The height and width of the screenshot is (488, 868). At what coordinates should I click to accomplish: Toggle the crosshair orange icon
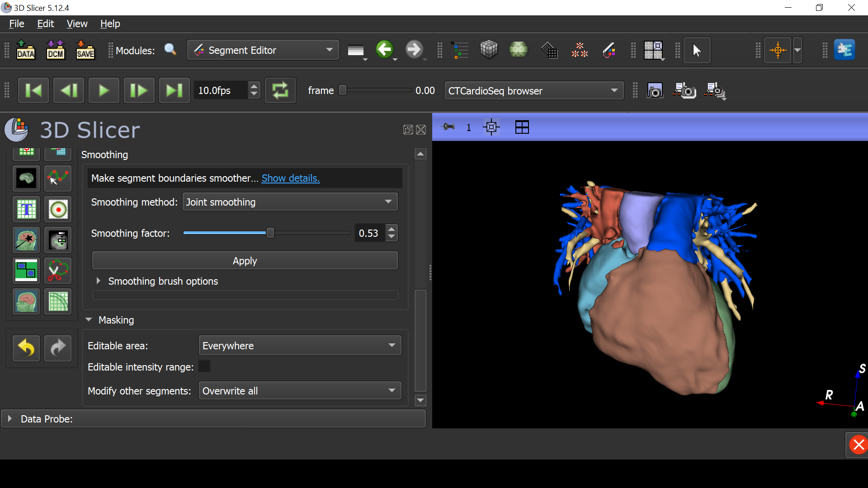pyautogui.click(x=778, y=50)
